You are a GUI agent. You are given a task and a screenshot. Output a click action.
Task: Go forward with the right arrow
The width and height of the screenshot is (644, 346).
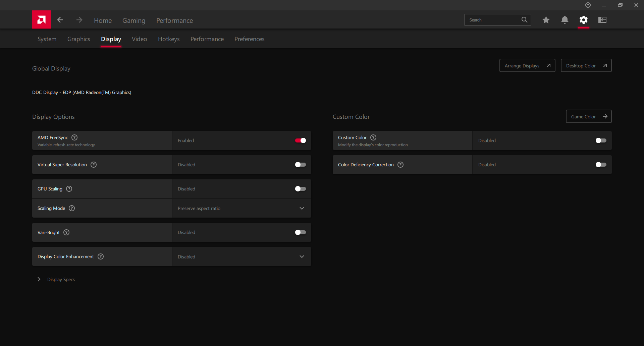pos(79,20)
